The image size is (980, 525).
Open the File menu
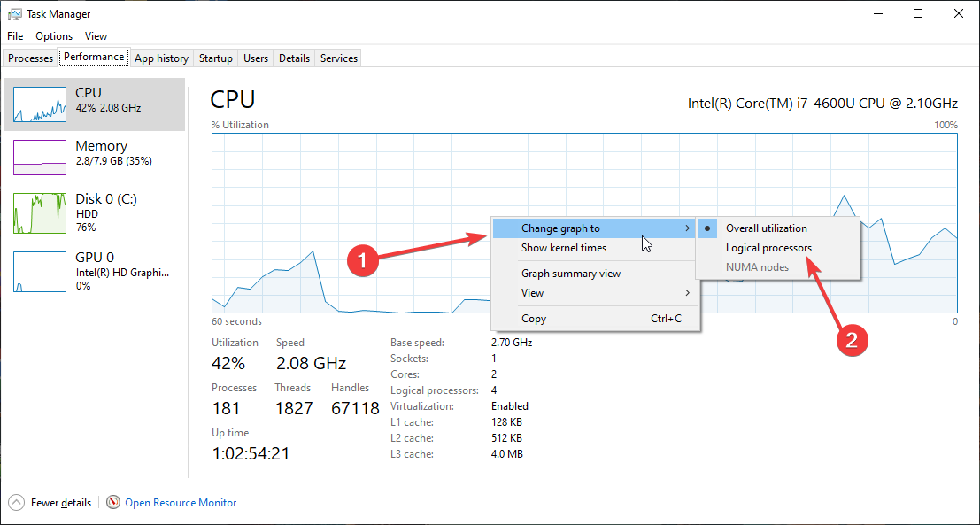click(x=15, y=36)
